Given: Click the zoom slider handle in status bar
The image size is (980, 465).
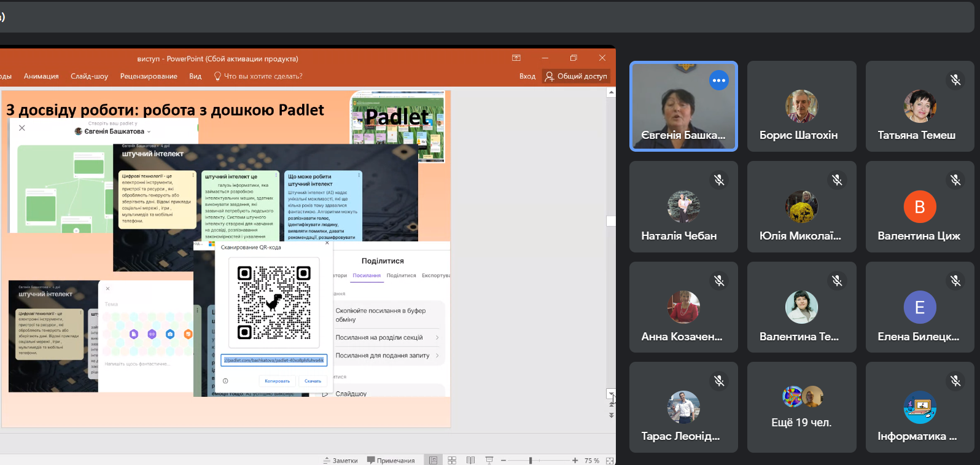Looking at the screenshot, I should pyautogui.click(x=531, y=460).
